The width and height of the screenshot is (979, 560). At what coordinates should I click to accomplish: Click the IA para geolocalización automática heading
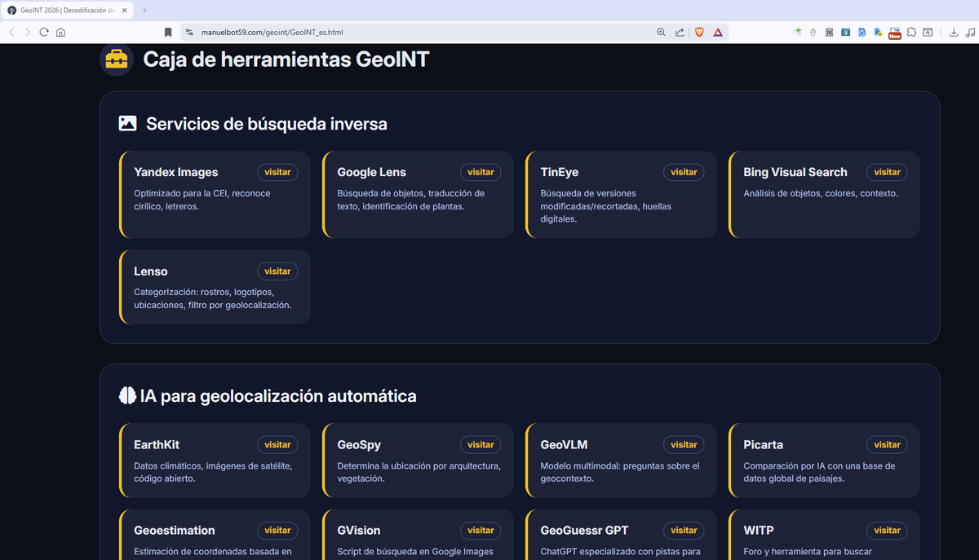[278, 396]
